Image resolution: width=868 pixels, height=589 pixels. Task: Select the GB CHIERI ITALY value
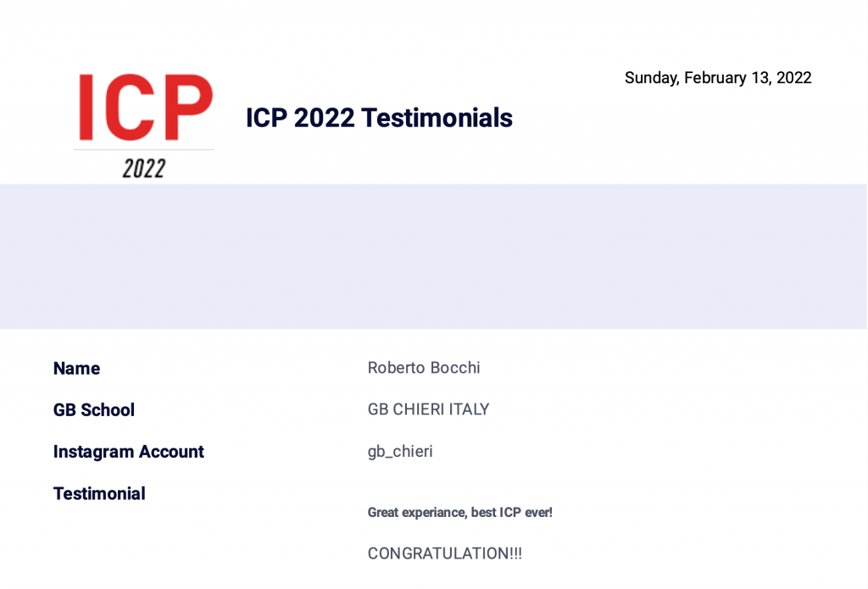[428, 409]
